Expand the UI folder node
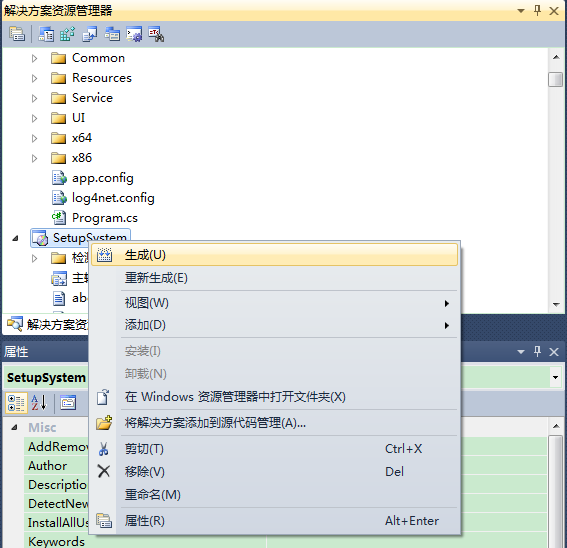Screen dimensions: 567x548 (x=34, y=118)
